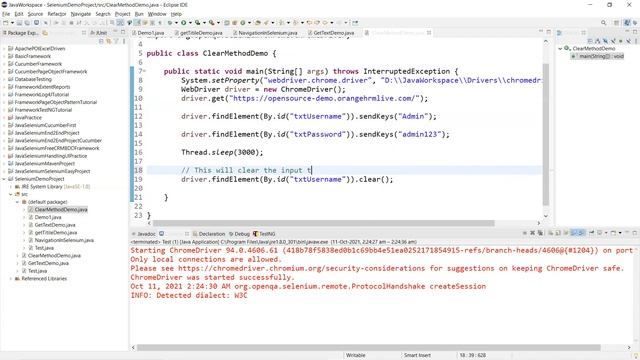
Task: Open the Display Selected Console dropdown
Action: (x=606, y=233)
